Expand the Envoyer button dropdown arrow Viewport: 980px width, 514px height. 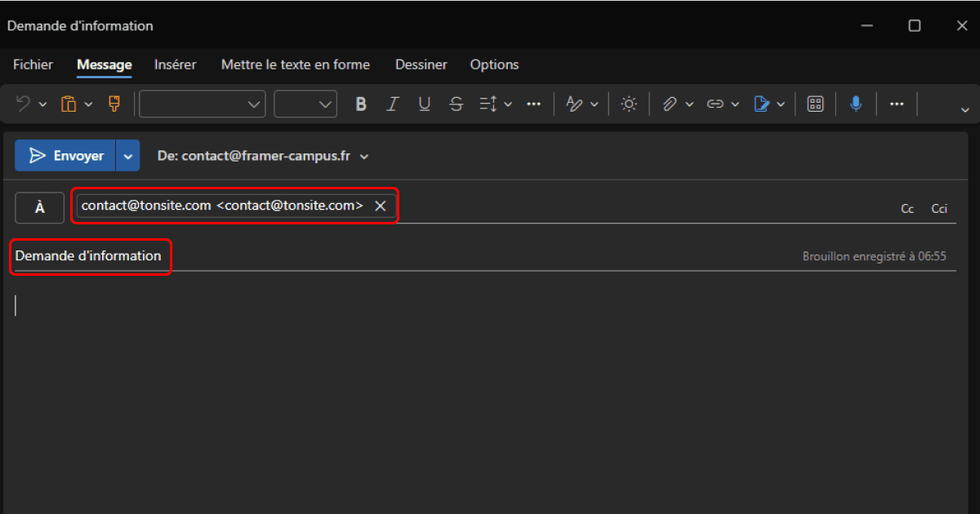coord(128,155)
